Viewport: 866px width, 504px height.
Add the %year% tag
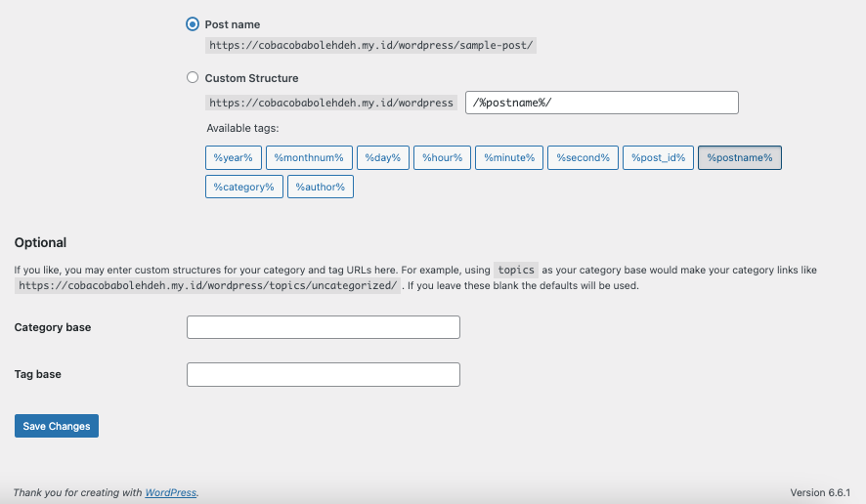(233, 158)
